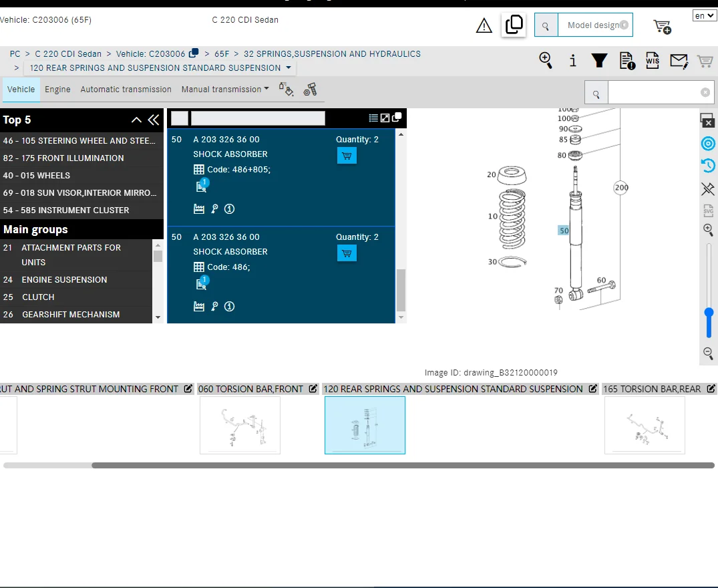Add Code 486 shock absorber to cart

pos(347,253)
